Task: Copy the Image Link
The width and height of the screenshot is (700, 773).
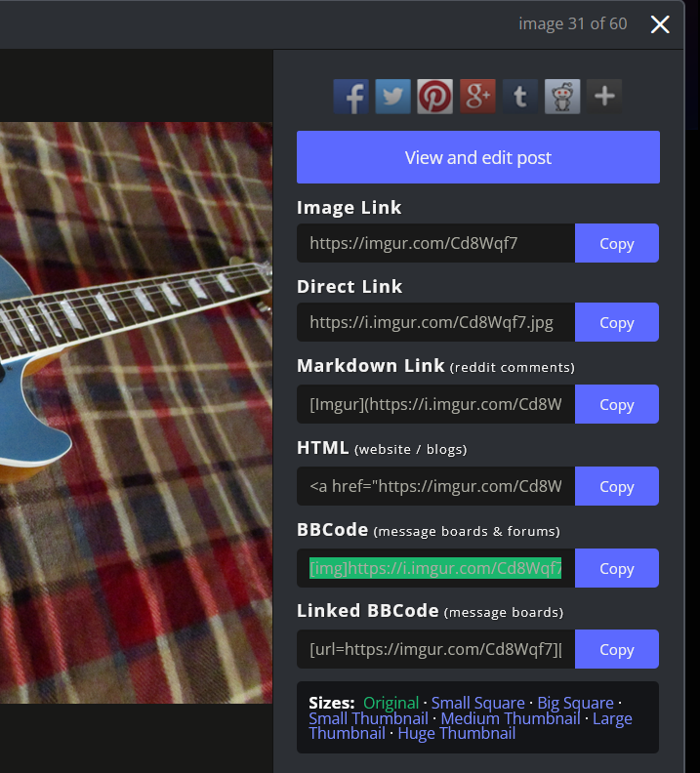Action: 617,243
